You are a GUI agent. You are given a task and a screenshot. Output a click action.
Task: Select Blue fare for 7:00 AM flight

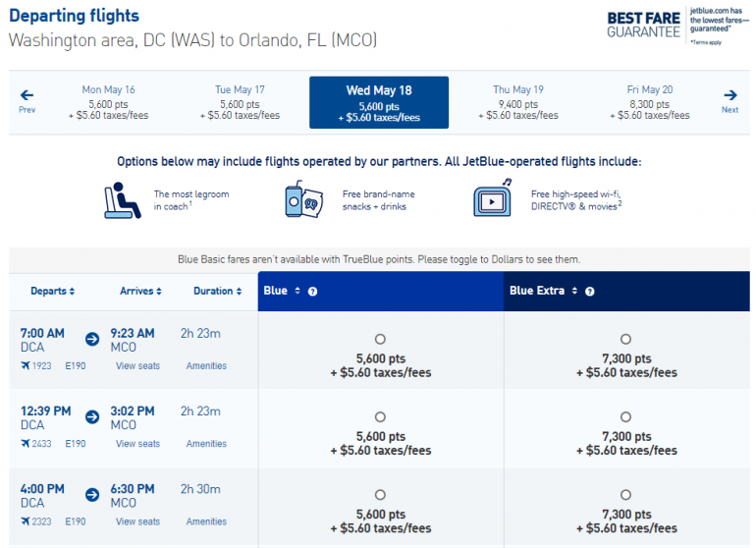coord(380,339)
